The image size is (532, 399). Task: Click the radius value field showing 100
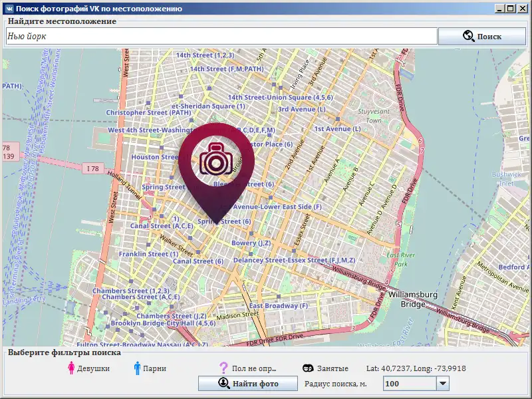(410, 384)
